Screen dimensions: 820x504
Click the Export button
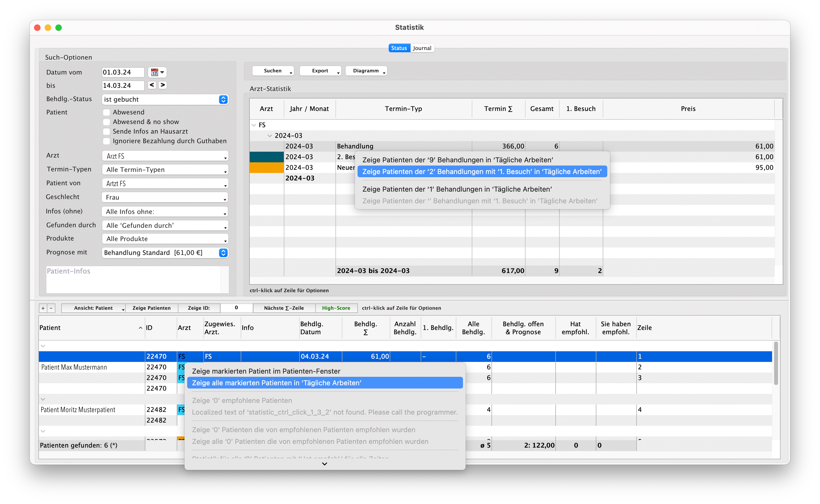click(x=321, y=71)
